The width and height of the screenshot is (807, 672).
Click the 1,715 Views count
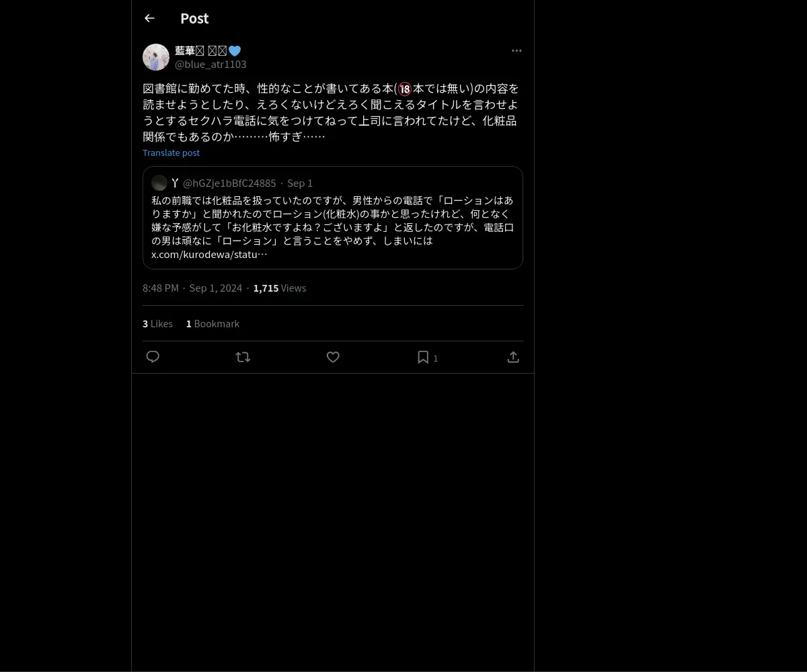coord(280,288)
